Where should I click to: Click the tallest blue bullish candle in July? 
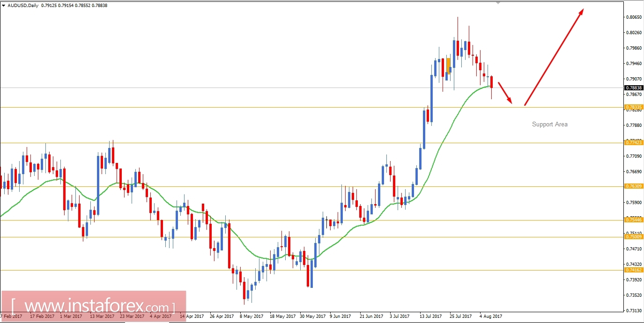click(x=431, y=98)
